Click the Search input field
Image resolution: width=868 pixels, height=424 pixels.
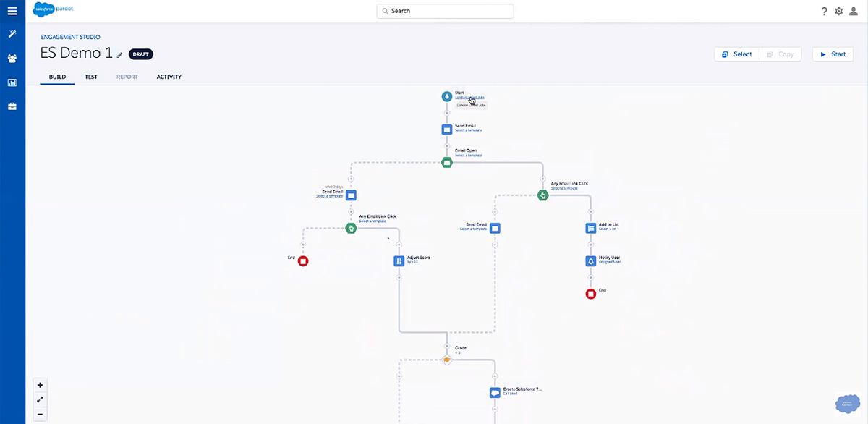445,11
